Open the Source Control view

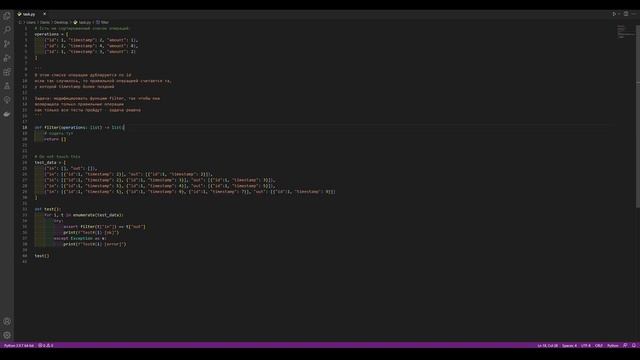click(7, 44)
